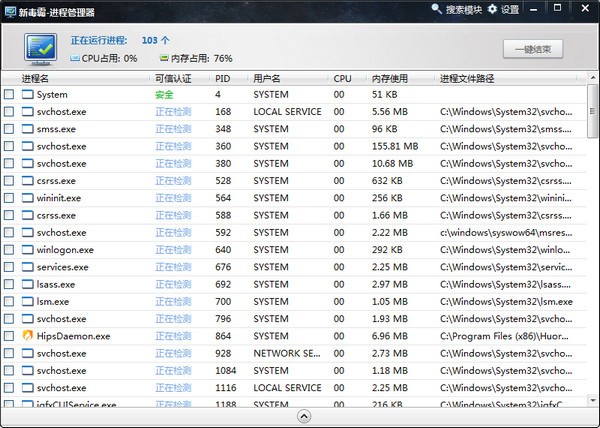Click the orange HipsDaemon.exe process icon
This screenshot has width=600, height=428.
pos(27,336)
